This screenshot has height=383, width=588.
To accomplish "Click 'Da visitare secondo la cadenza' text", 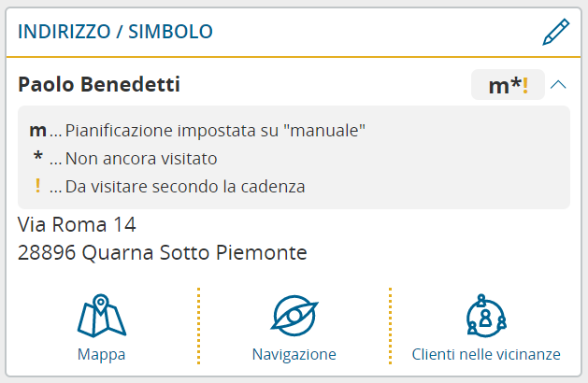I will (x=185, y=187).
